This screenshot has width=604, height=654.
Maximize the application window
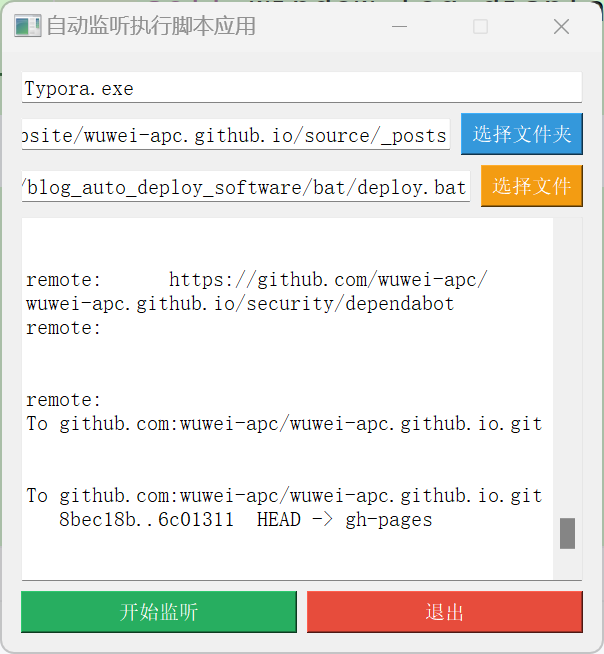tap(481, 27)
